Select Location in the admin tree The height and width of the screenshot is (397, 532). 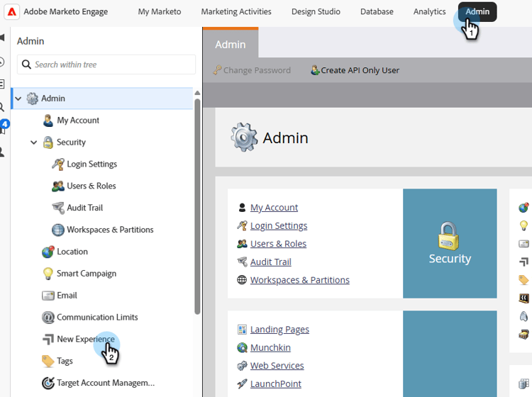coord(72,252)
